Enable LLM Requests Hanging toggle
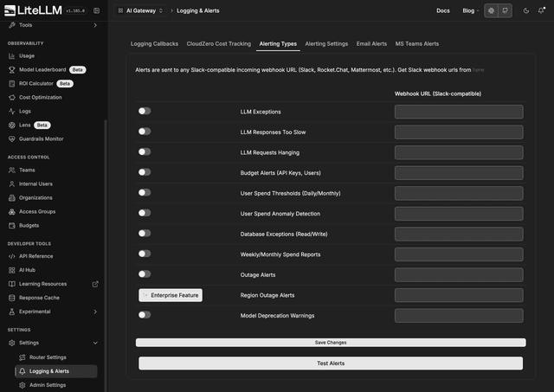 [x=145, y=151]
